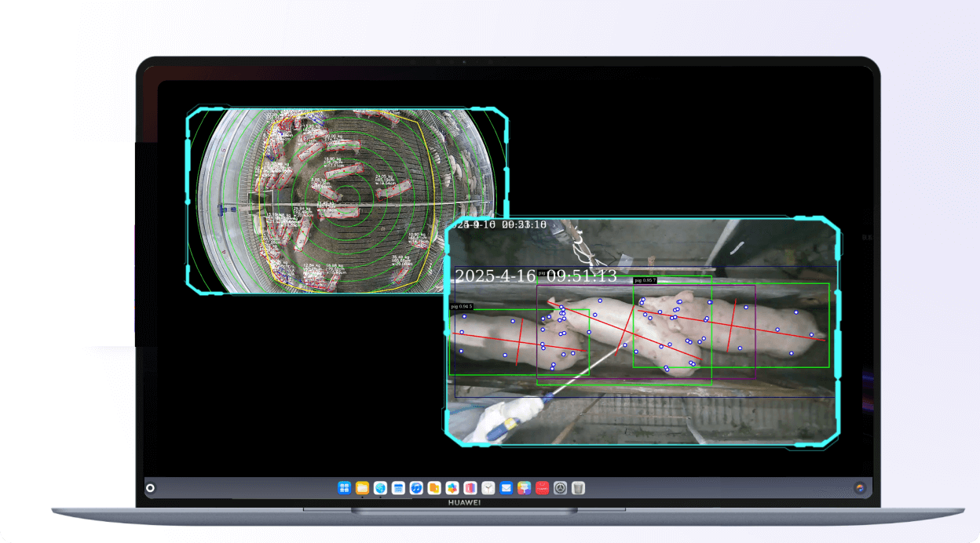980x543 pixels.
Task: Click the left pig's green bounding box label
Action: [x=462, y=306]
